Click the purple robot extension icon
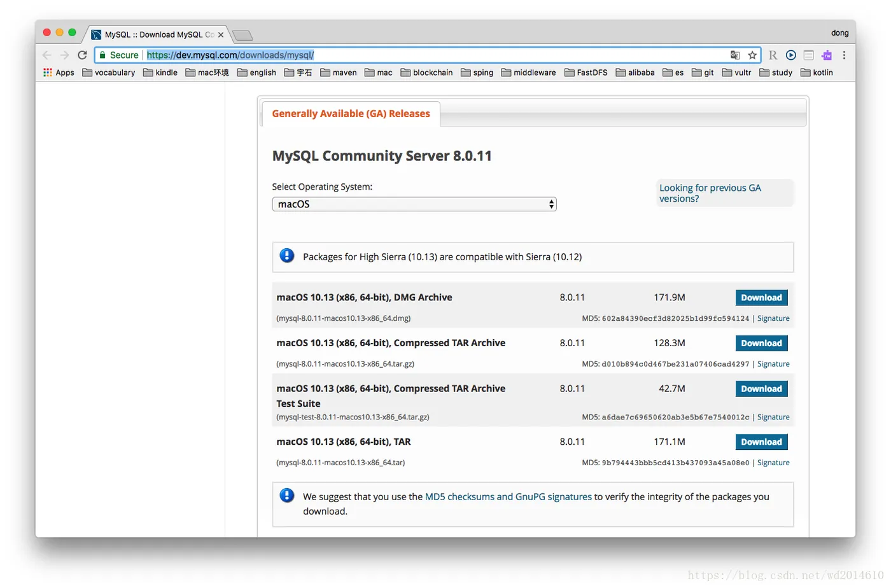This screenshot has width=891, height=588. tap(827, 55)
